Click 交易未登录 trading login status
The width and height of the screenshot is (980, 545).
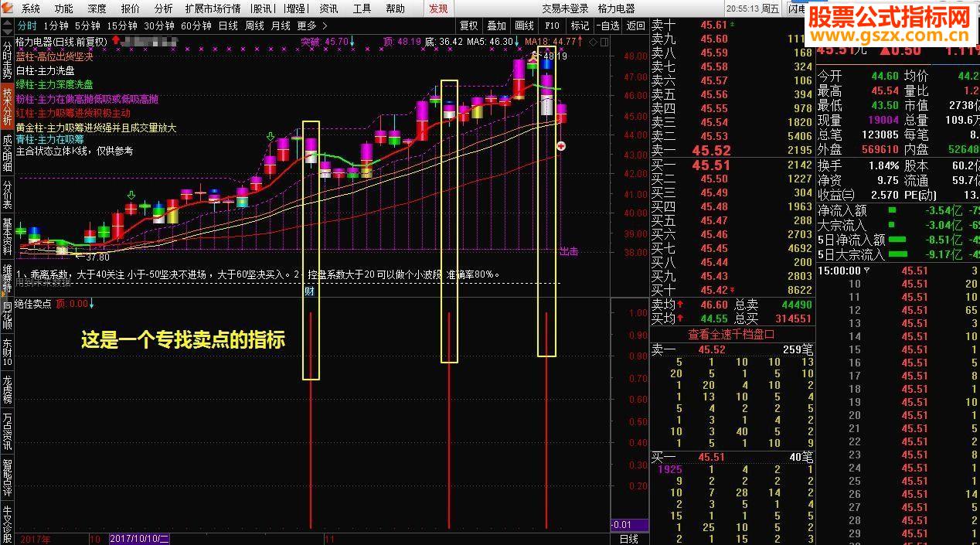pyautogui.click(x=565, y=9)
